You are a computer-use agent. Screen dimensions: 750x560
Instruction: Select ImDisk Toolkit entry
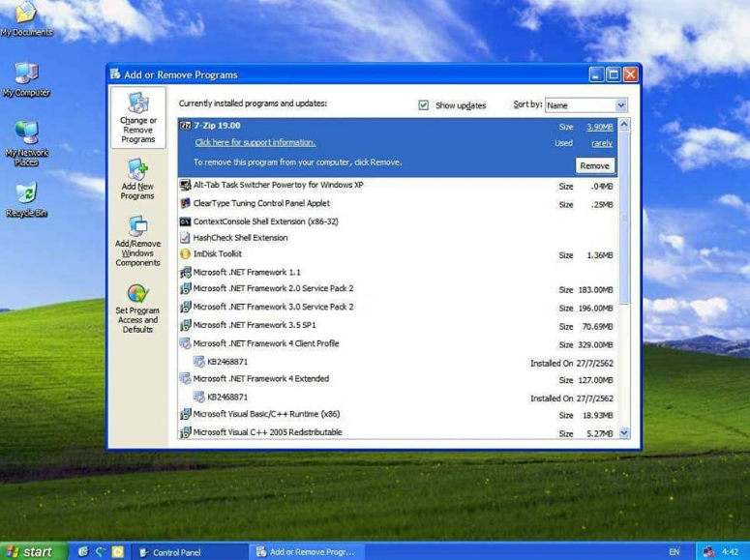tap(398, 254)
